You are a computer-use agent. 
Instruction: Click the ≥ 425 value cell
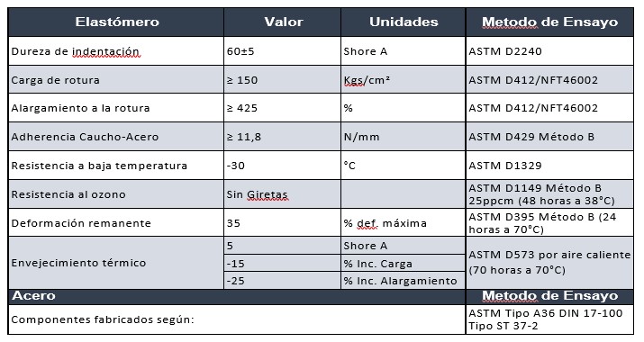click(x=283, y=108)
